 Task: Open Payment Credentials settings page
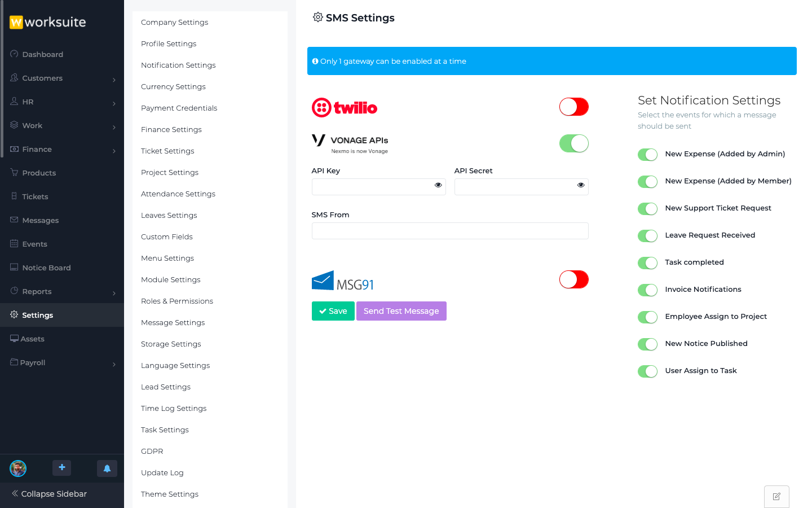tap(179, 108)
